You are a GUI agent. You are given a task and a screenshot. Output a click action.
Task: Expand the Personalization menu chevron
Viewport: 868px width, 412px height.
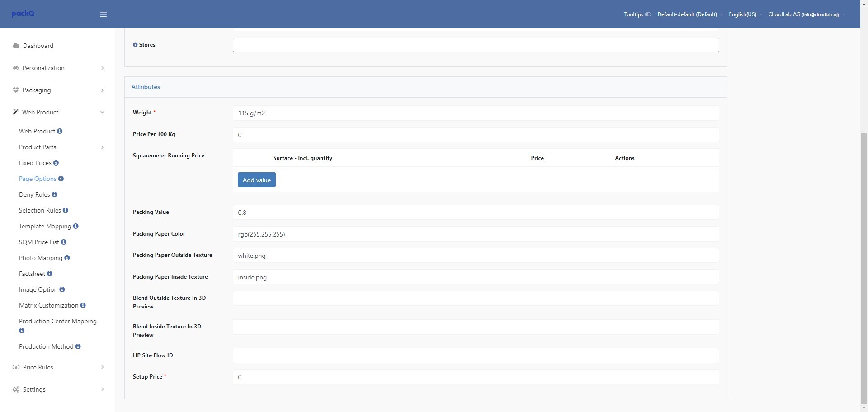[103, 68]
